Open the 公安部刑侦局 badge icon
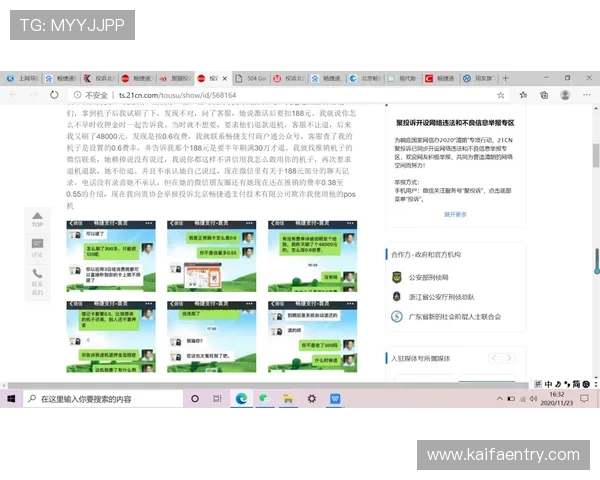The image size is (600, 480). point(397,277)
